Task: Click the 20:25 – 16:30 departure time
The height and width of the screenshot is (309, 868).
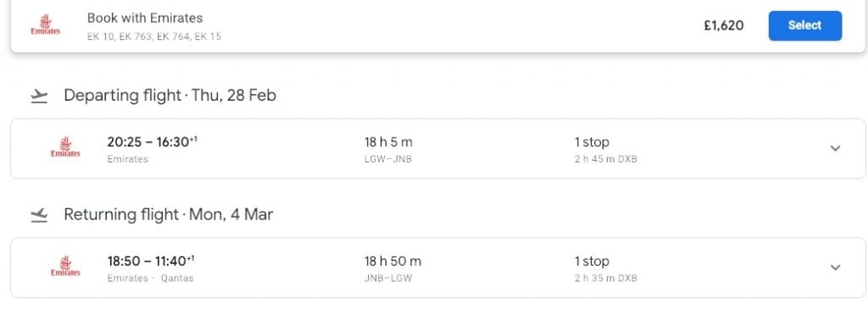Action: (x=153, y=142)
